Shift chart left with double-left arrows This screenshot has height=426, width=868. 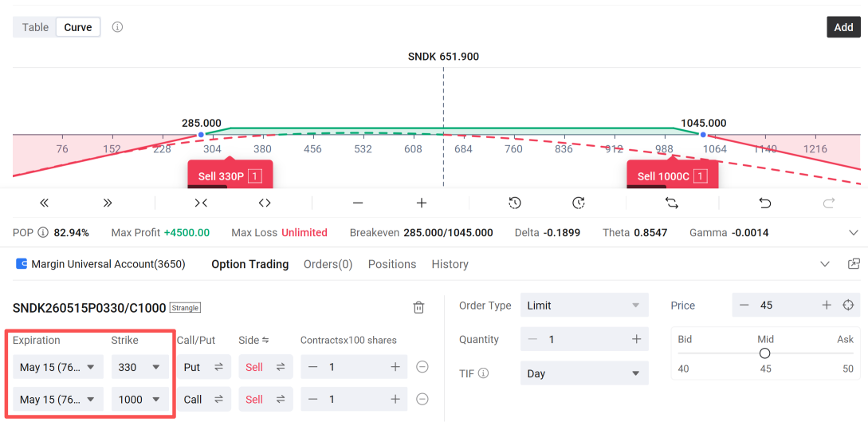point(45,203)
